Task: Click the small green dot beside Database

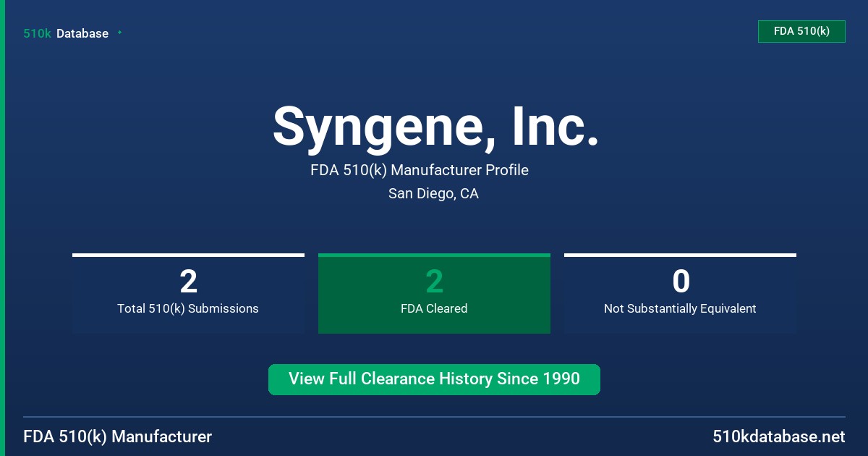Action: tap(119, 33)
